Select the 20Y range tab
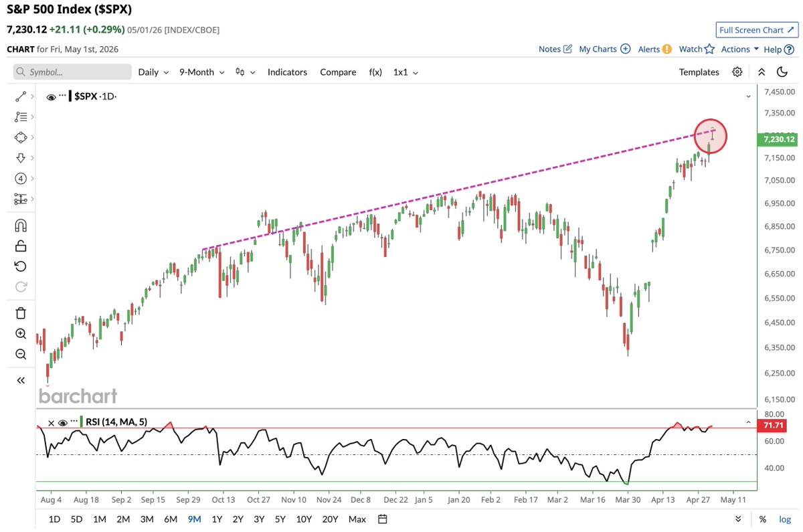803x532 pixels. [x=330, y=519]
